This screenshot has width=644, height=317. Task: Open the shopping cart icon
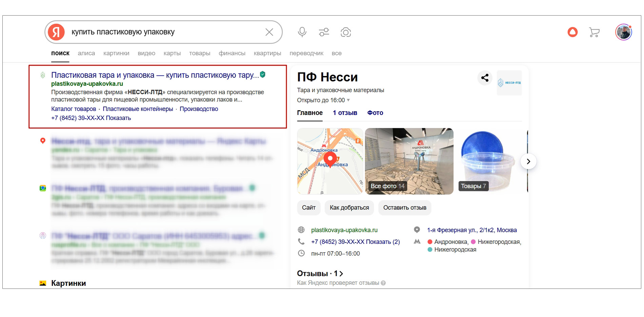click(x=594, y=32)
